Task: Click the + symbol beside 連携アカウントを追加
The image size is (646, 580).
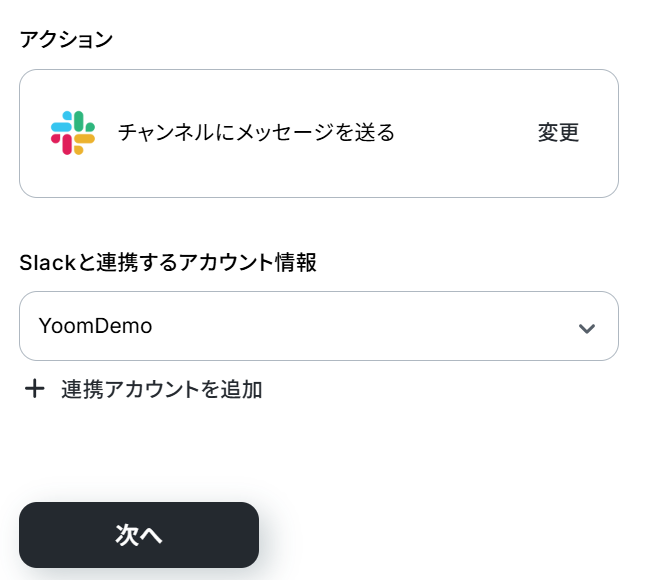Action: (35, 389)
